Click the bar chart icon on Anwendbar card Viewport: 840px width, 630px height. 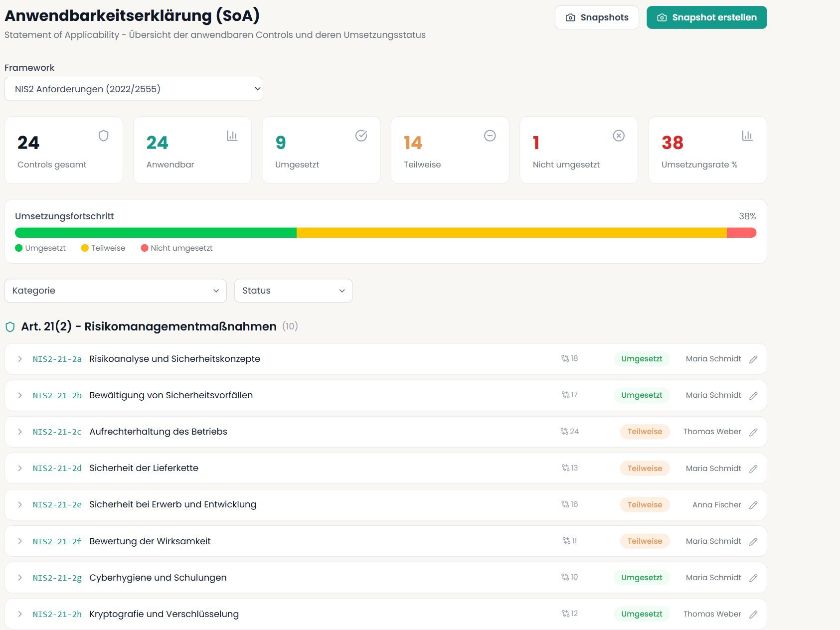pyautogui.click(x=232, y=135)
